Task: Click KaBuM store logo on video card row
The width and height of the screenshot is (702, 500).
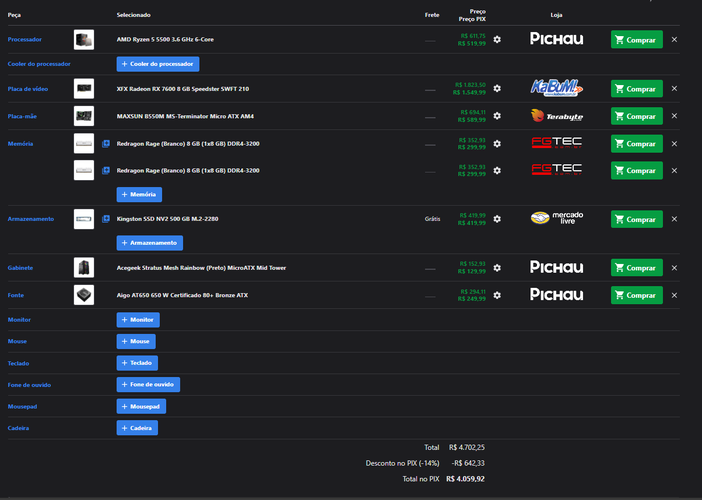Action: click(x=556, y=88)
